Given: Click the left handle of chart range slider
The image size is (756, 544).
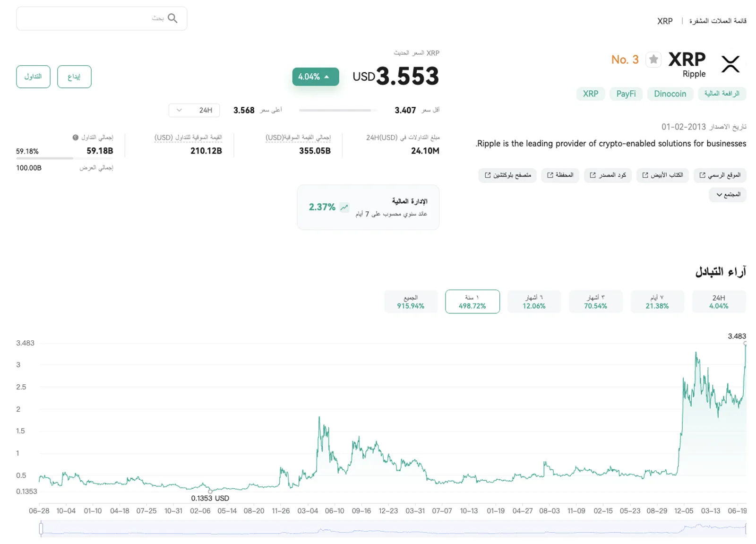Looking at the screenshot, I should point(41,528).
